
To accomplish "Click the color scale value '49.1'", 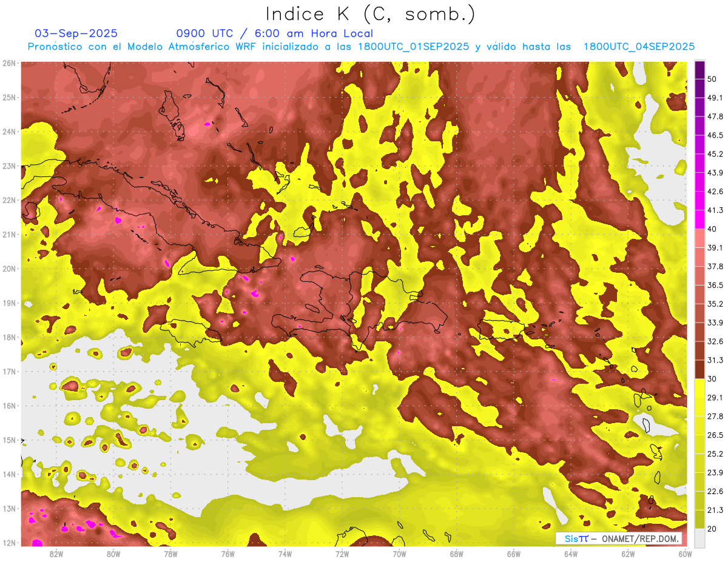I will click(x=715, y=98).
